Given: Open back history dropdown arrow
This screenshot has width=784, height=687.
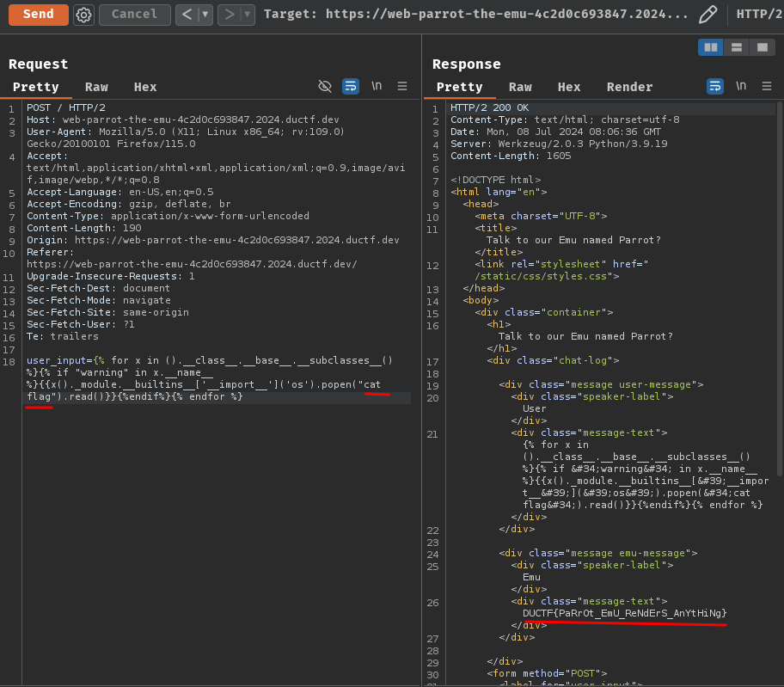Looking at the screenshot, I should (205, 15).
